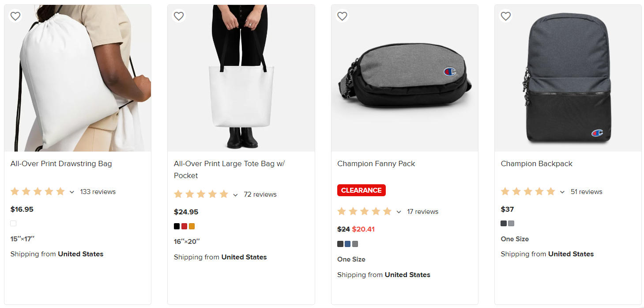Open the Tote Bag review breakdown chevron
This screenshot has height=308, width=644.
[x=235, y=194]
